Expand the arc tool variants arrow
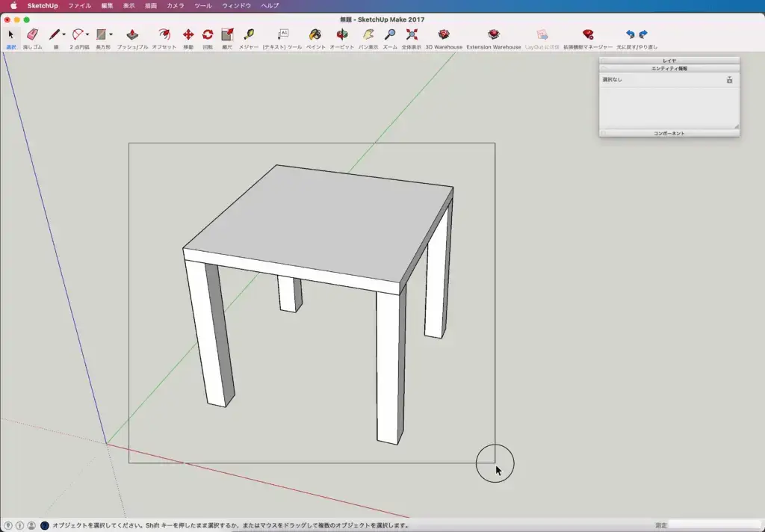 coord(87,34)
